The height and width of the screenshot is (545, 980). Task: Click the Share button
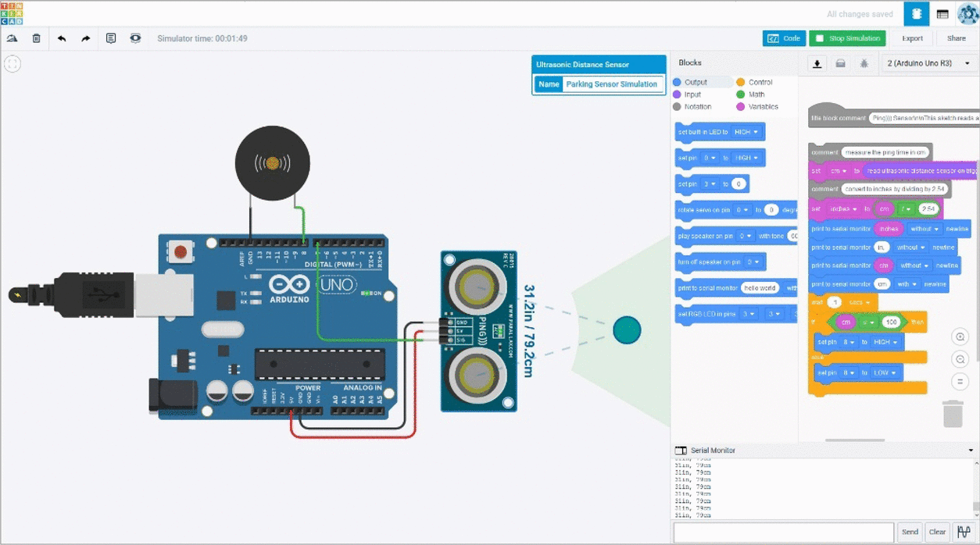point(957,38)
